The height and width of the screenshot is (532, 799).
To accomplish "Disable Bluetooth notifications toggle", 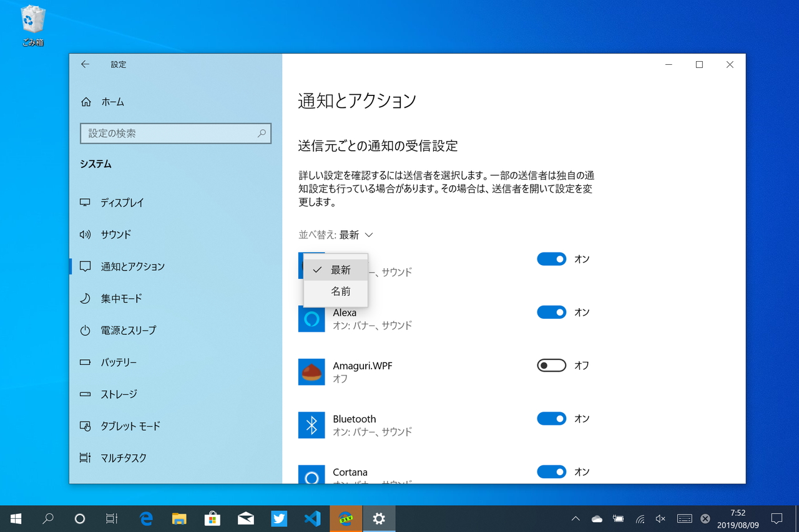I will 552,418.
